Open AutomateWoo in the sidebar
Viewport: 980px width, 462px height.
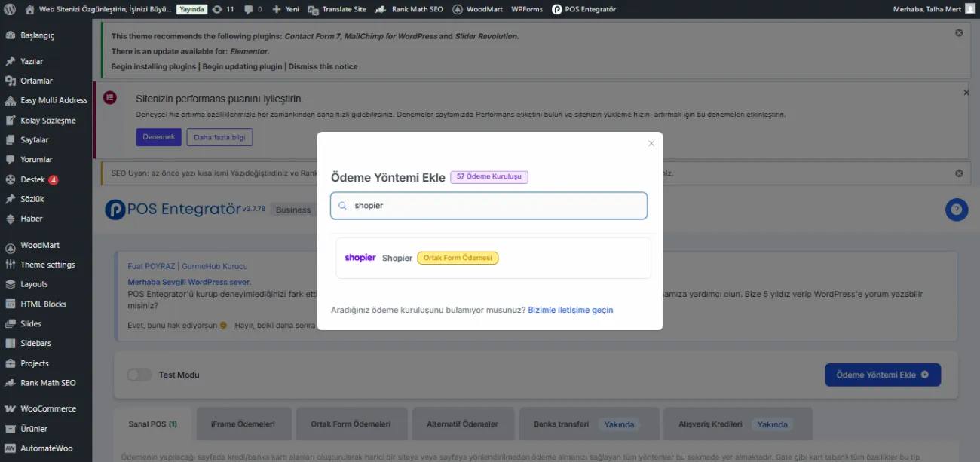click(x=46, y=448)
